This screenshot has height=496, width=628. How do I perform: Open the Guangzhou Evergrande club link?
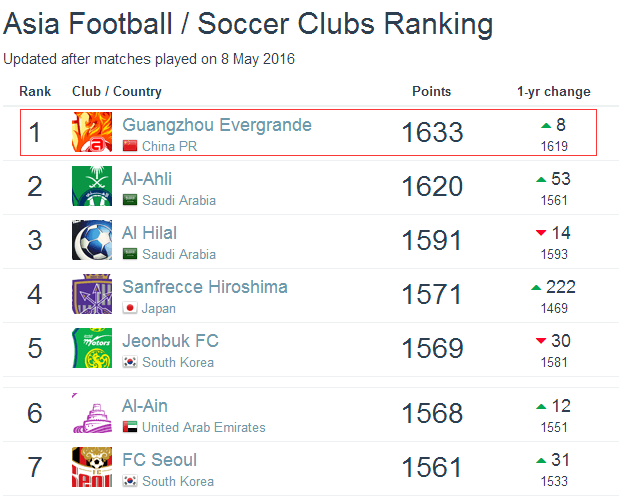coord(217,125)
